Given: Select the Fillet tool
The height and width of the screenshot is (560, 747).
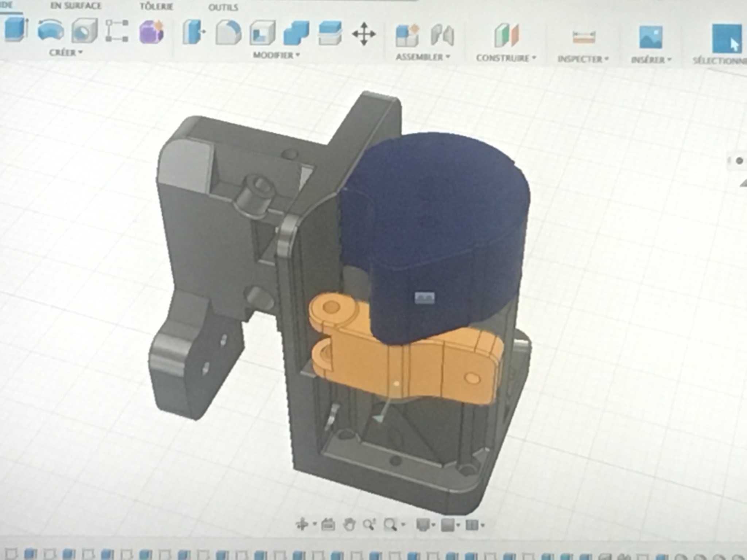Looking at the screenshot, I should 228,33.
